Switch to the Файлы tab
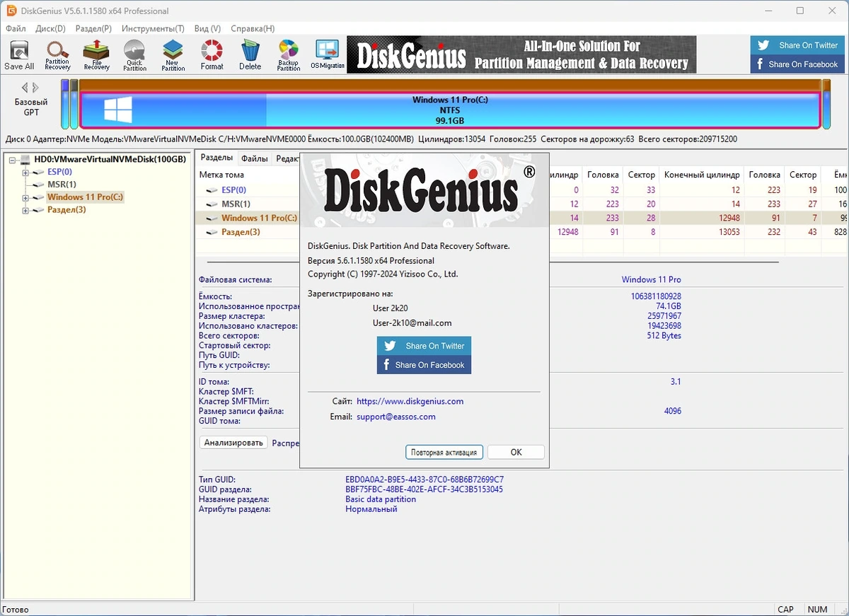Screen dimensions: 849x616 [254, 158]
